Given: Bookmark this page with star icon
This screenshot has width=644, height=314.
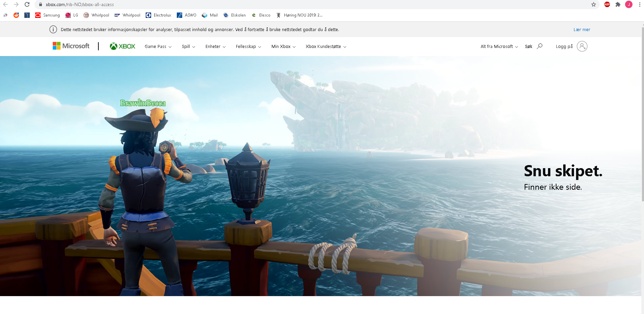Looking at the screenshot, I should pyautogui.click(x=594, y=4).
